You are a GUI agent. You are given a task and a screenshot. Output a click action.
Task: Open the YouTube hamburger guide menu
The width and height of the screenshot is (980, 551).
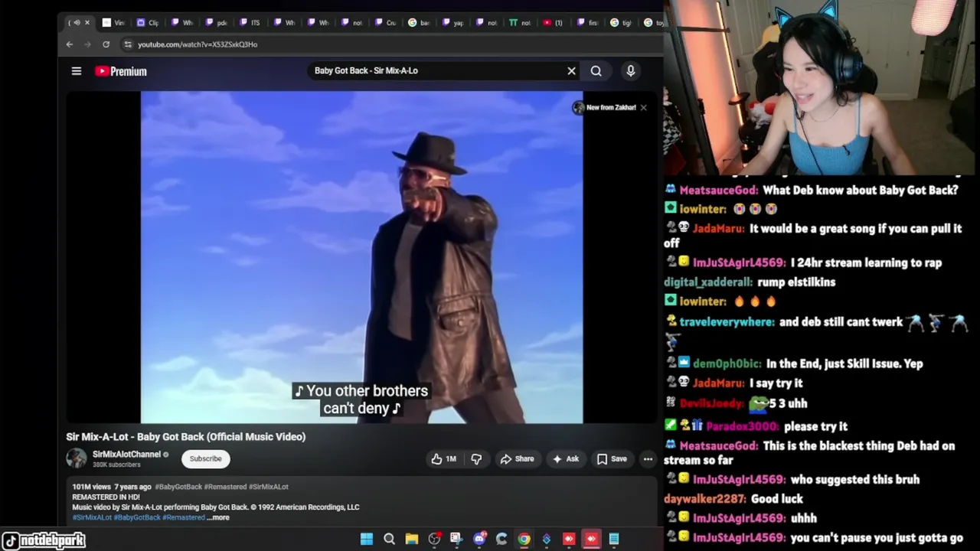[x=77, y=71]
